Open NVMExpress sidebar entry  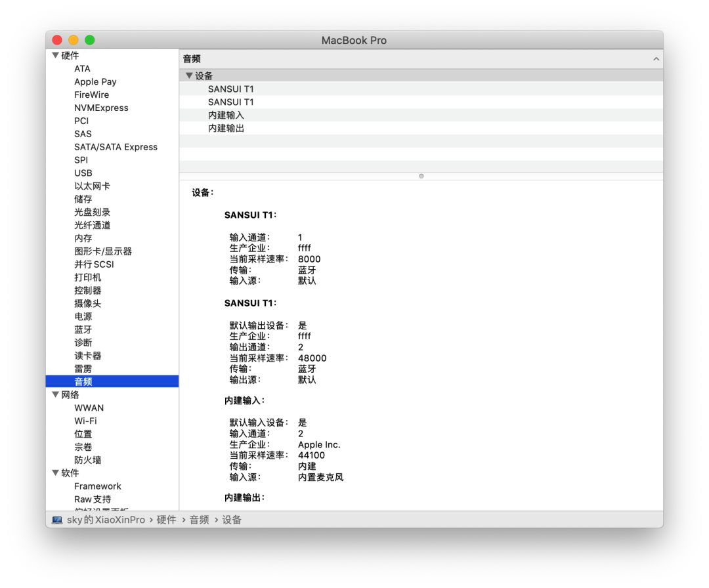pos(101,108)
